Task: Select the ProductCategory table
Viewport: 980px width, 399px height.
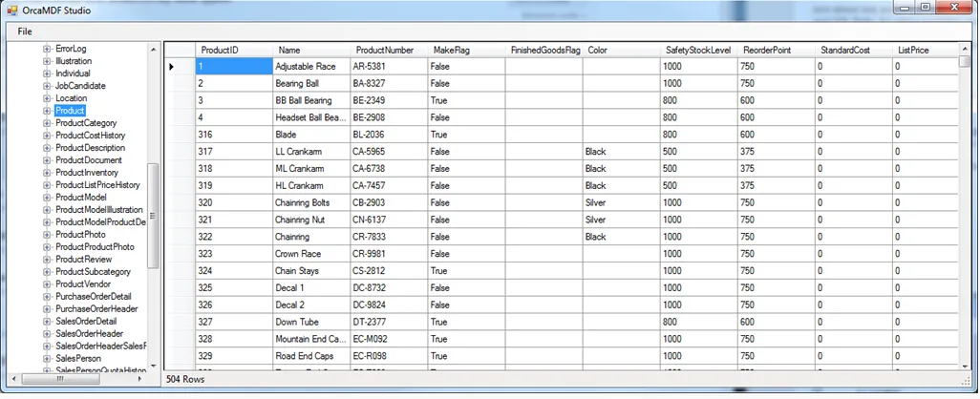Action: tap(86, 123)
